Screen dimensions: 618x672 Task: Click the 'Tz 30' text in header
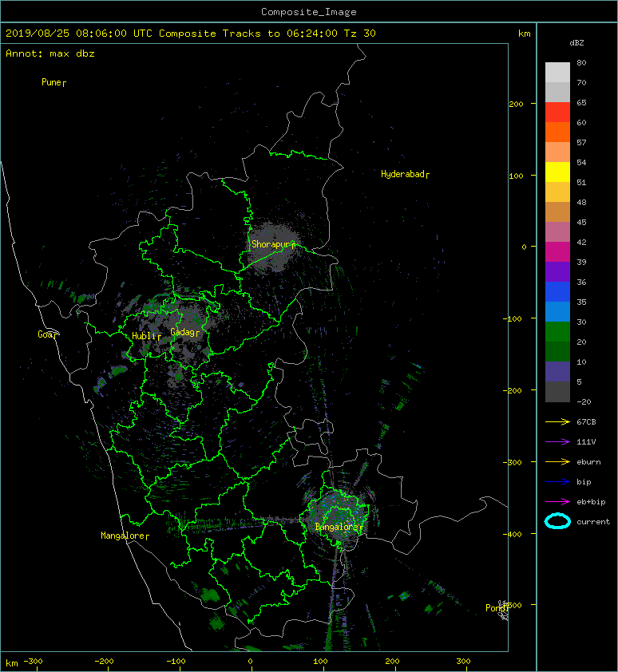point(360,34)
